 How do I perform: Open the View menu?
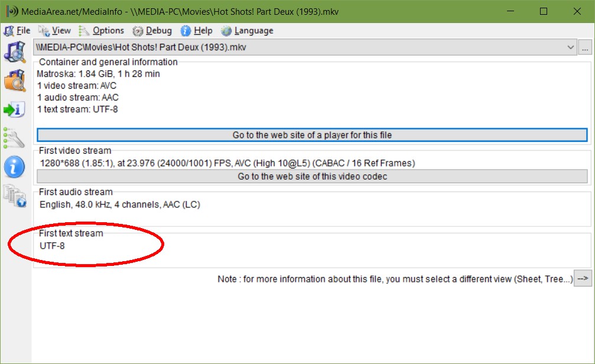[x=55, y=31]
